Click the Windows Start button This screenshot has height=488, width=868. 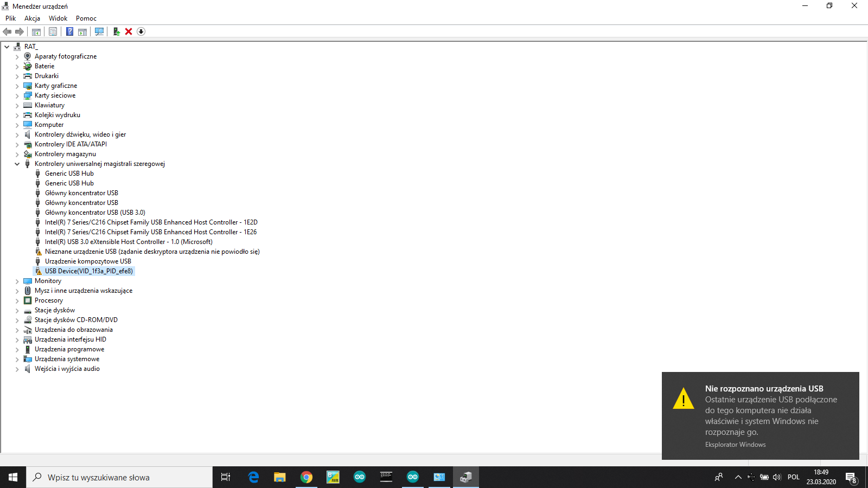[x=13, y=477]
